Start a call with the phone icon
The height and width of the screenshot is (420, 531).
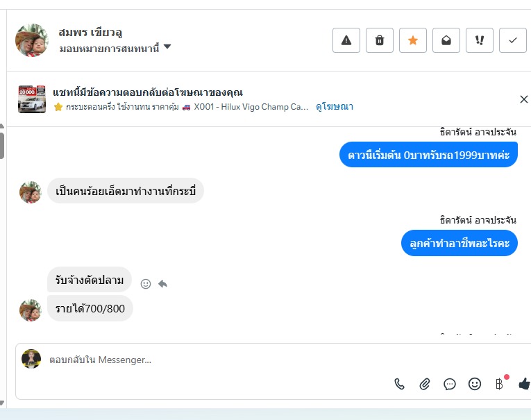(400, 384)
